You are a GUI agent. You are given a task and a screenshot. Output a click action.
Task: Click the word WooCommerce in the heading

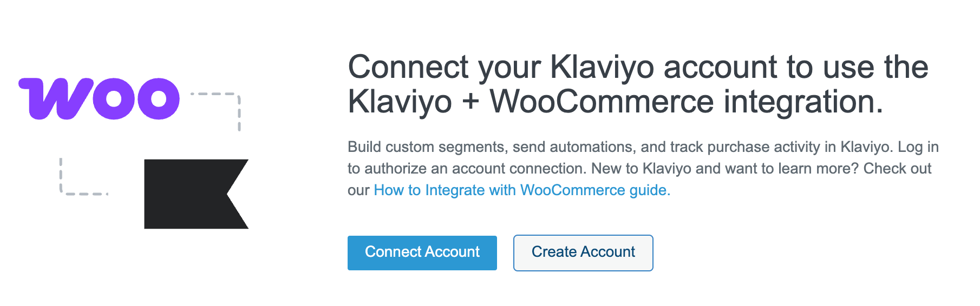pos(602,101)
